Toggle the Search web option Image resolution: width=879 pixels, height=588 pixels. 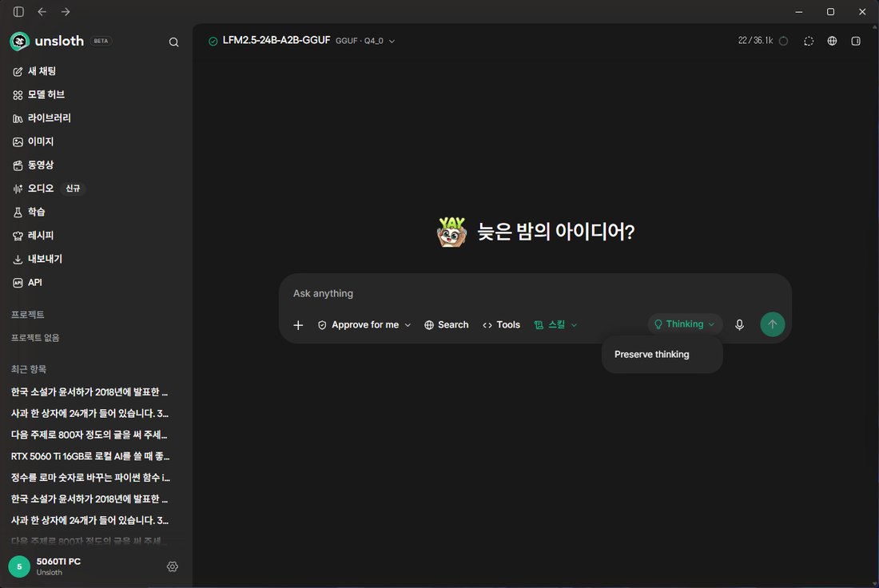[446, 325]
